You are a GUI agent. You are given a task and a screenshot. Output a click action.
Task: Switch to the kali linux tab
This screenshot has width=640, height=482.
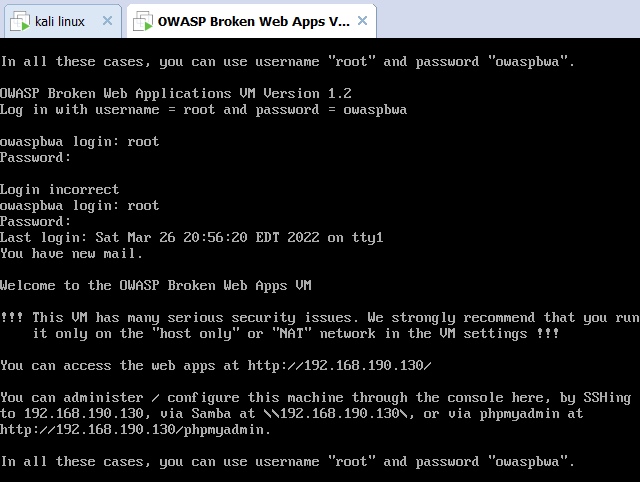(x=62, y=21)
